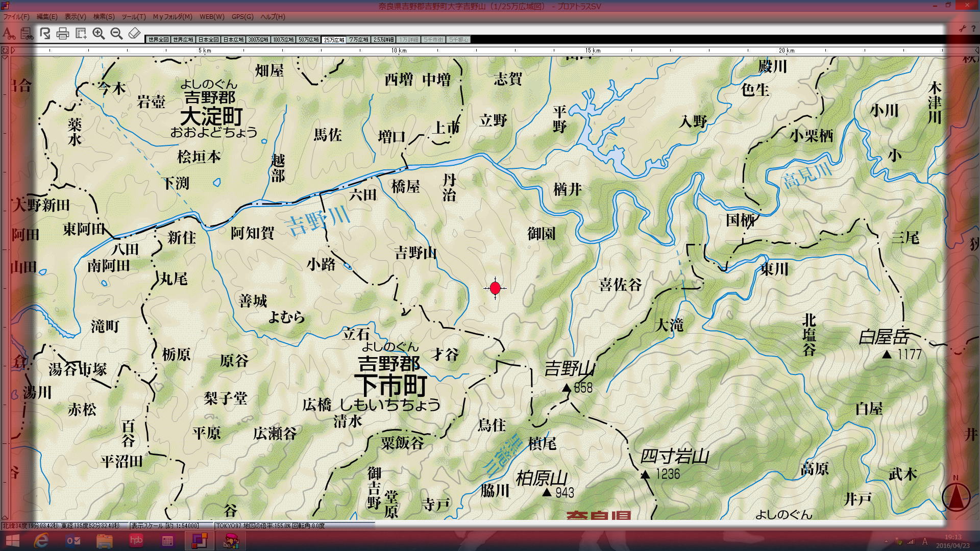Switch map scale to 7万広域

coord(358,40)
